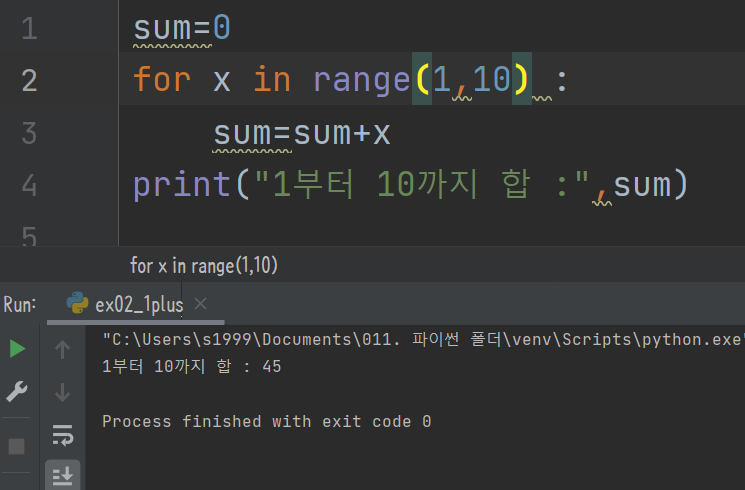Click 'range' function name in code

(362, 80)
